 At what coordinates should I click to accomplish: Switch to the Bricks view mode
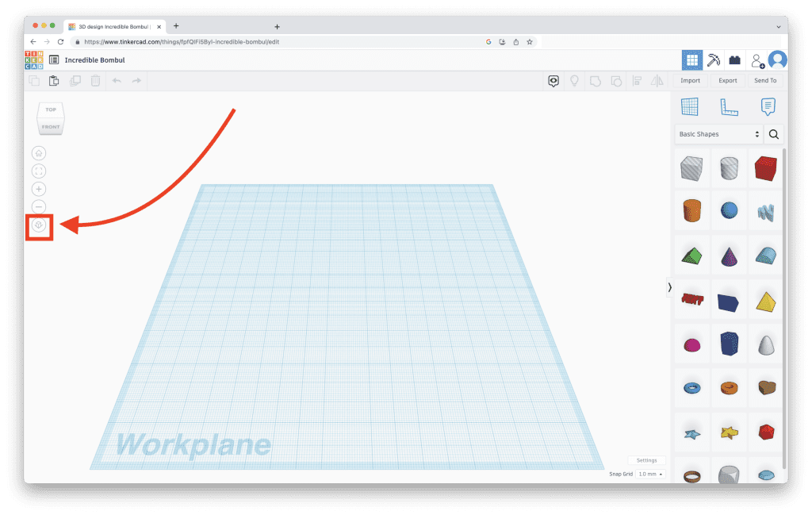(x=735, y=60)
